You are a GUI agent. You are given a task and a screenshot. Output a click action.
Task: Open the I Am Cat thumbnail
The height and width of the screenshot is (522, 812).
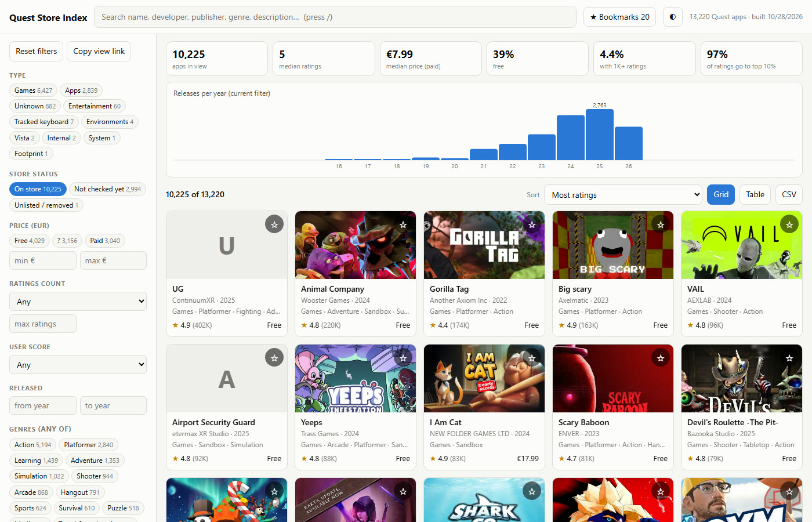[x=484, y=379]
